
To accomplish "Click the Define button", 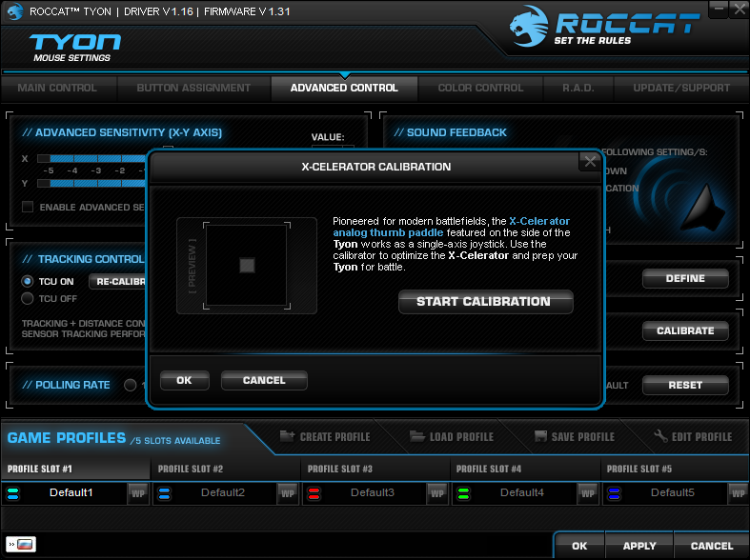I will point(685,278).
